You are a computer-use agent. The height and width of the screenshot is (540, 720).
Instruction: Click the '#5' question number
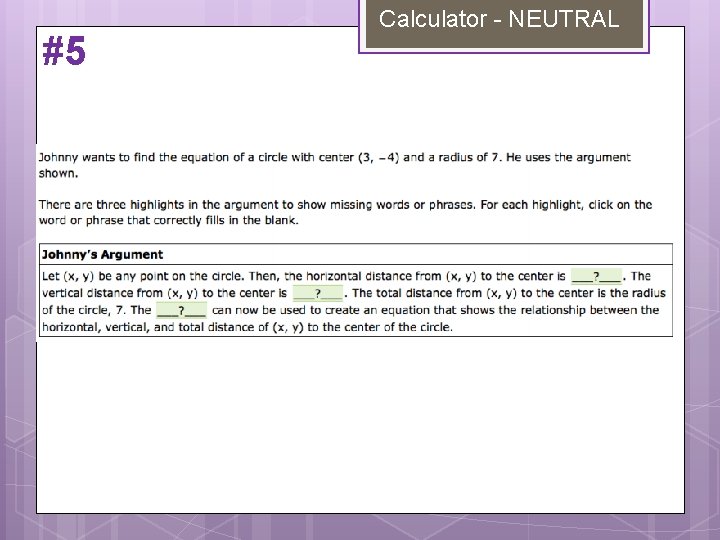64,51
